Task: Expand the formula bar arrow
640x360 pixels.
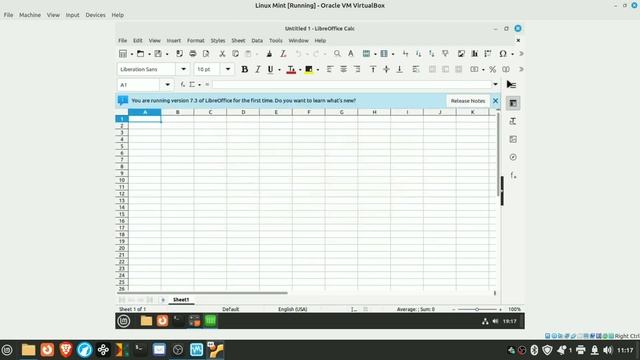Action: [495, 84]
